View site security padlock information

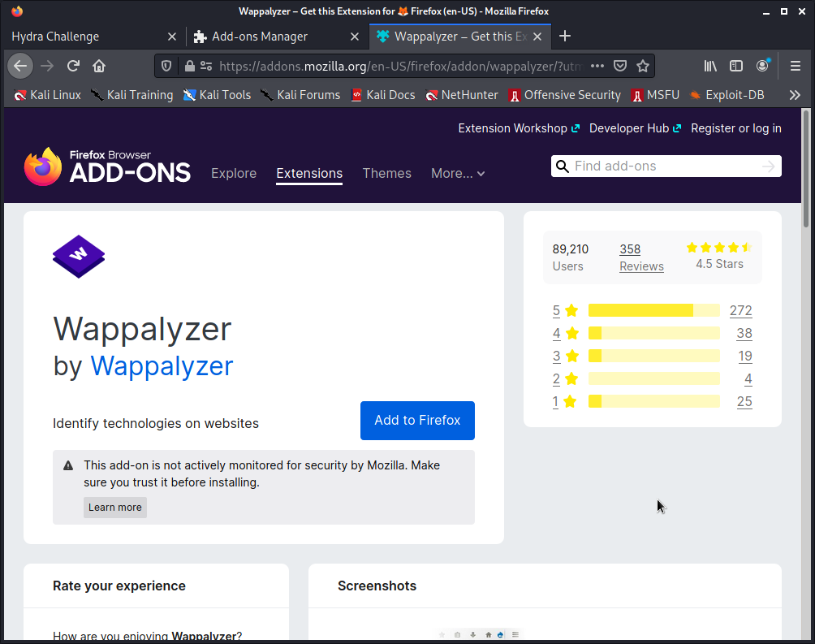click(x=190, y=66)
